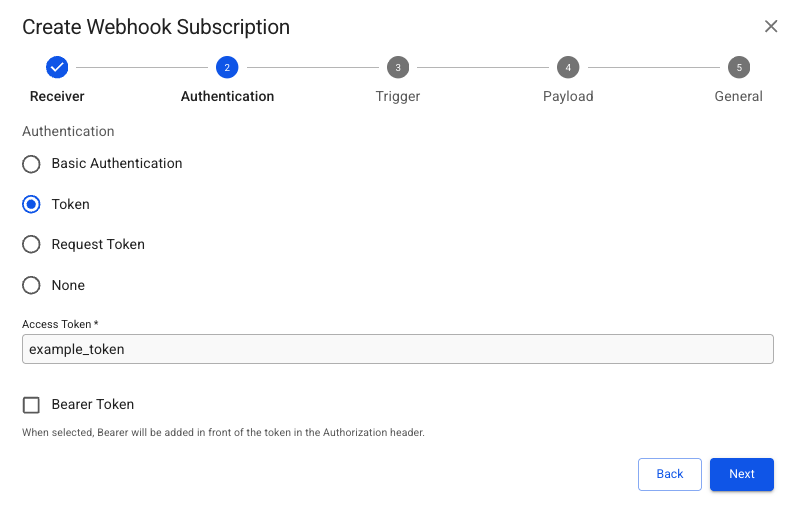Image resolution: width=797 pixels, height=510 pixels.
Task: Enable the Bearer Token checkbox
Action: point(32,405)
